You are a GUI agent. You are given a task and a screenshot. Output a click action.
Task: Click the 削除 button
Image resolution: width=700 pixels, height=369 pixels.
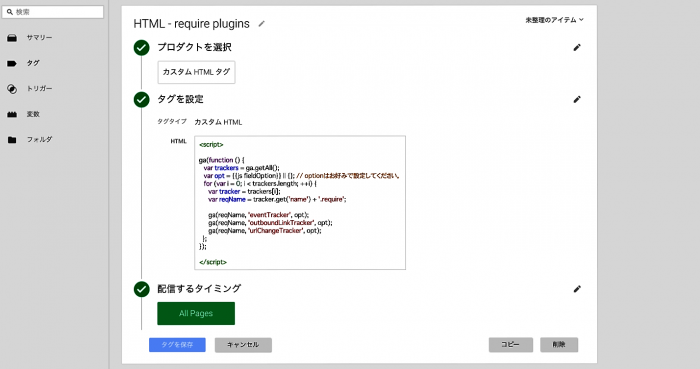(559, 344)
